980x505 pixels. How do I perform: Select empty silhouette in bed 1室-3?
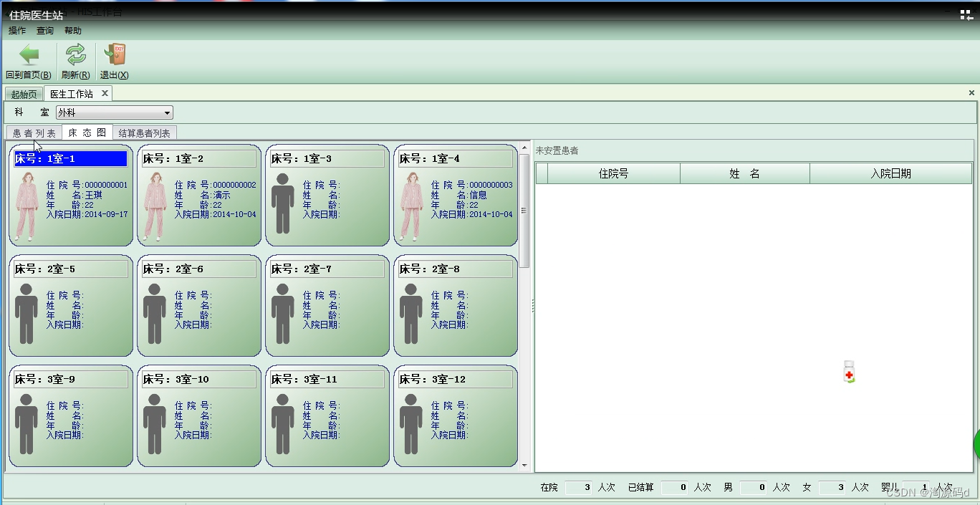pos(283,203)
